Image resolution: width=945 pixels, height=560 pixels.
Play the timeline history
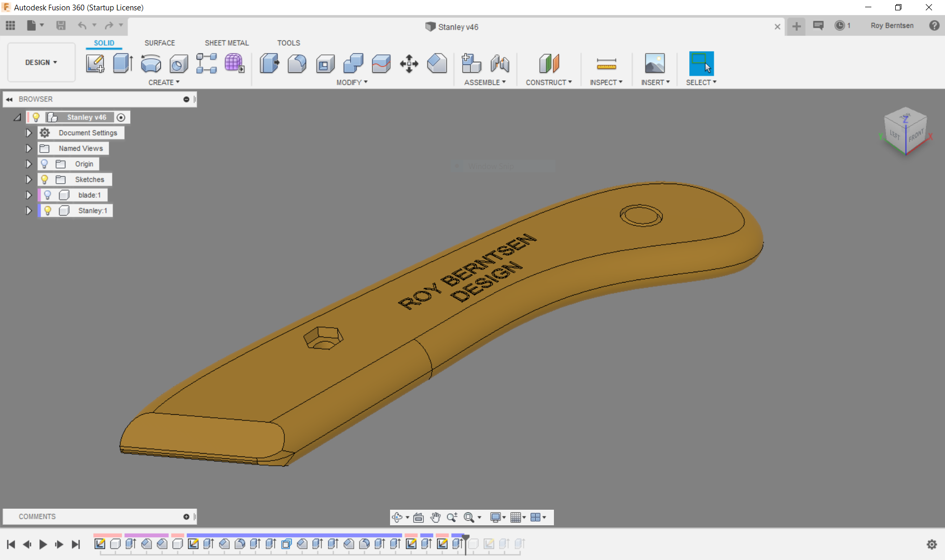[x=43, y=544]
